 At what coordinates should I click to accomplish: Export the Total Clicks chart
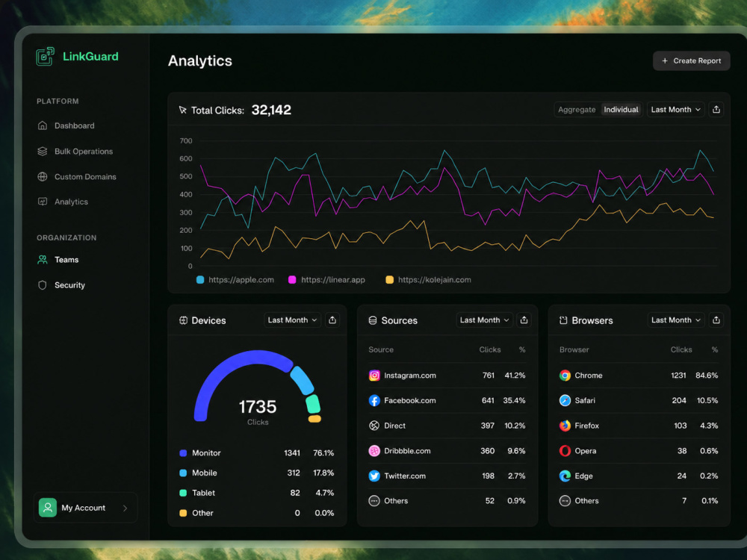pos(716,110)
